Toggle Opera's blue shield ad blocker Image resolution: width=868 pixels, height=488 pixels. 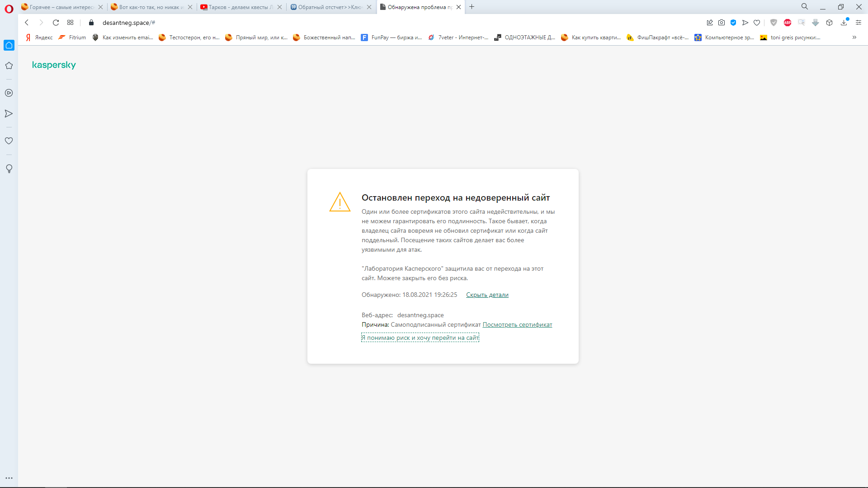(x=733, y=23)
